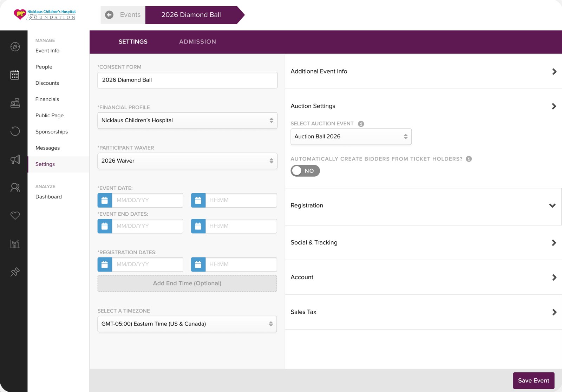Click info icon beside auto-create bidders label

(x=469, y=159)
